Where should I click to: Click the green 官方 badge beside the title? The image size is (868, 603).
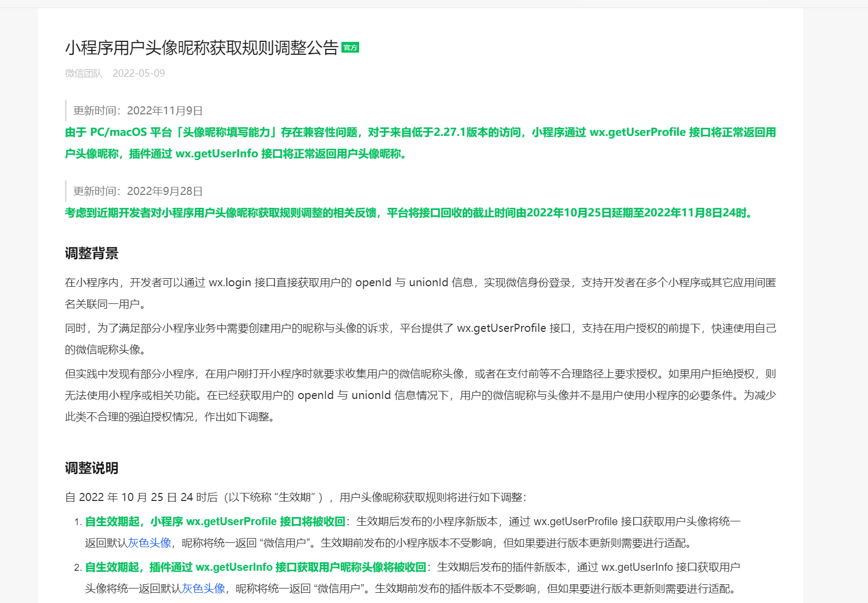pyautogui.click(x=350, y=48)
